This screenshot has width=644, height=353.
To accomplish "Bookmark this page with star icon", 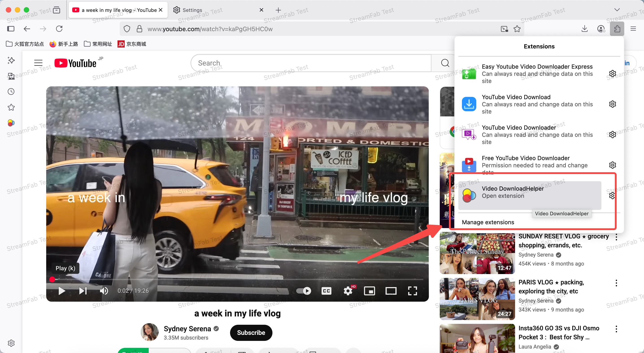I will 517,29.
